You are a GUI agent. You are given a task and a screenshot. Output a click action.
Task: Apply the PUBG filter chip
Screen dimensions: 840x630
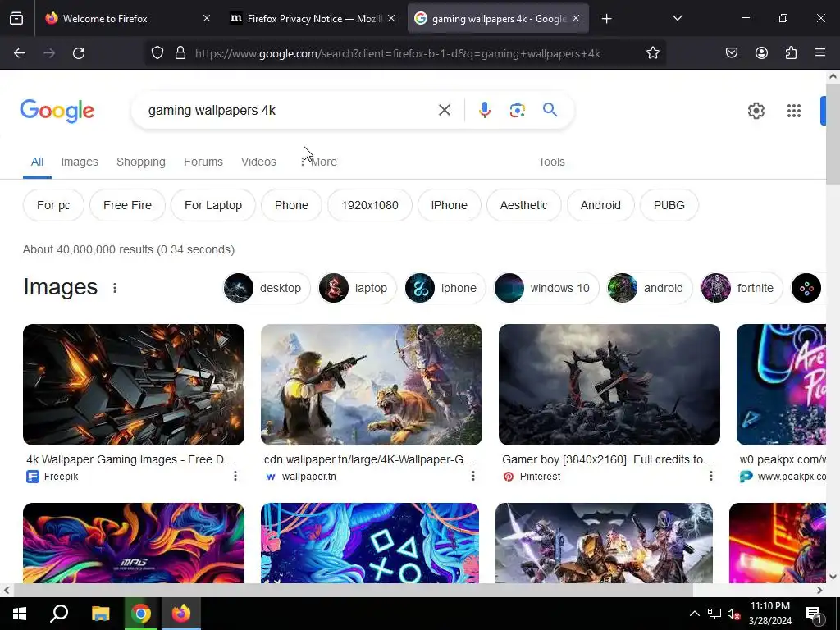tap(669, 205)
